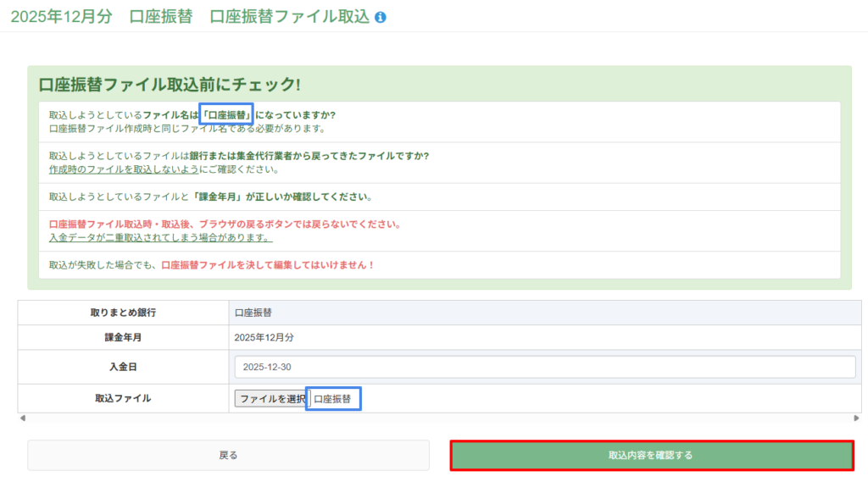
Task: Click the right scroll arrow below the table
Action: click(856, 418)
